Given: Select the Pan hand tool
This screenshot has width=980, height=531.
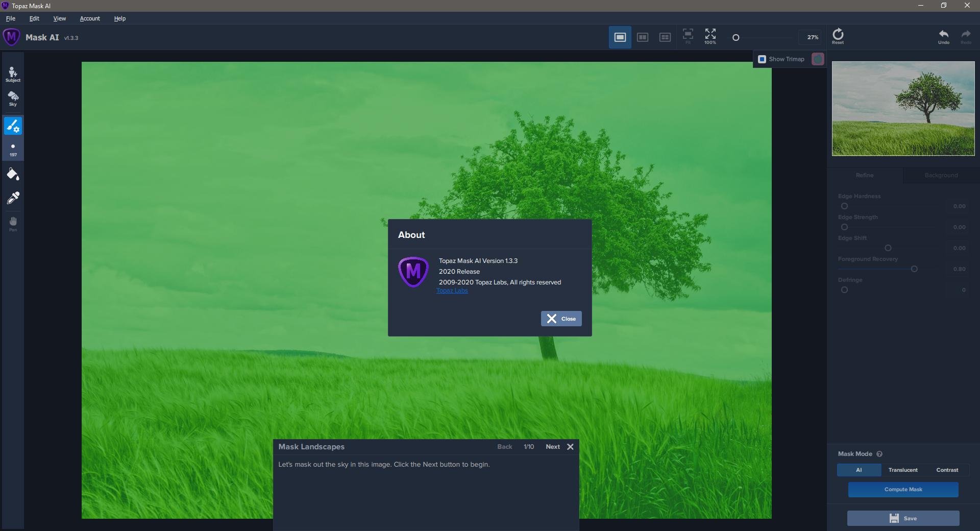Looking at the screenshot, I should 13,224.
